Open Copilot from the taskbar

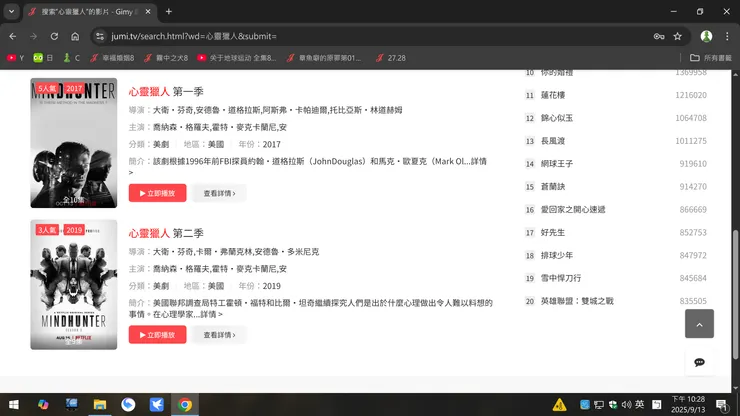point(43,405)
